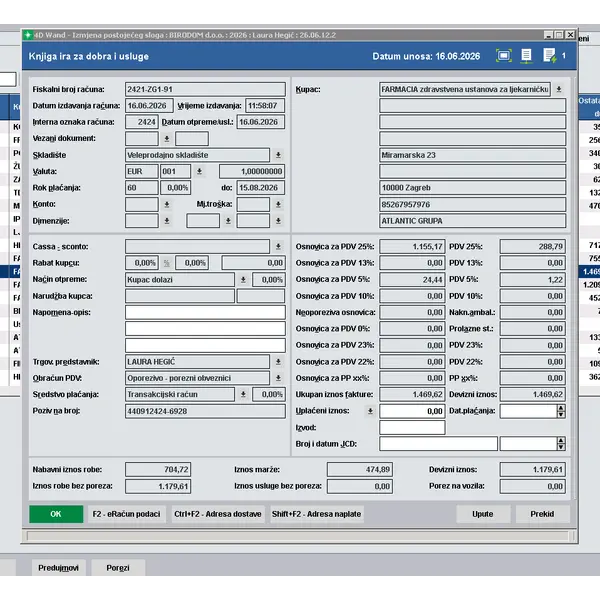The width and height of the screenshot is (600, 600).
Task: Click Shift+F2 - Adresa naplate button
Action: pyautogui.click(x=316, y=514)
